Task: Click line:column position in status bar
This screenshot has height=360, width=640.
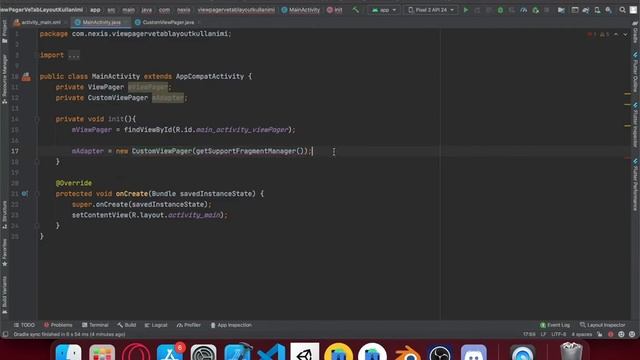Action: click(529, 334)
